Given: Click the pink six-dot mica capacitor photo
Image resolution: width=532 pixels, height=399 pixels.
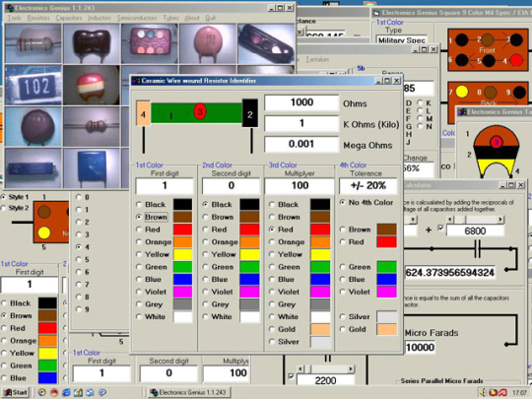Looking at the screenshot, I should (150, 43).
